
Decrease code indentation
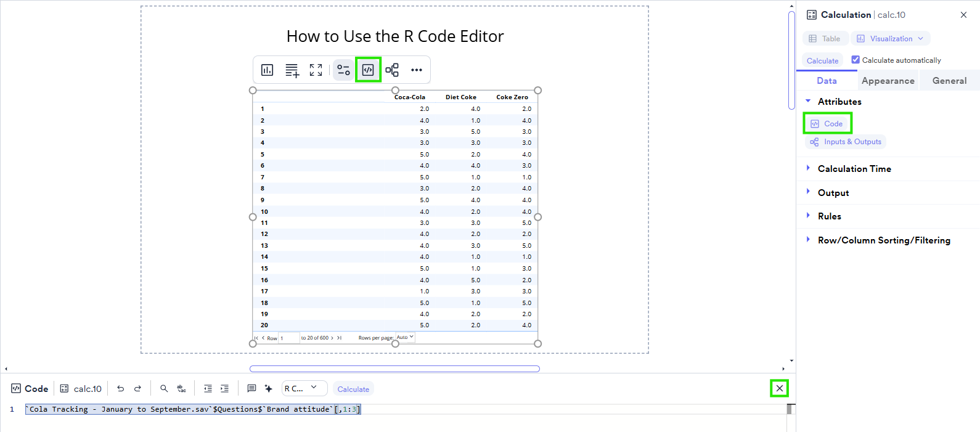[208, 388]
